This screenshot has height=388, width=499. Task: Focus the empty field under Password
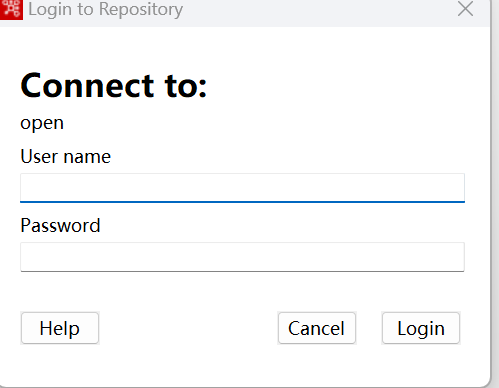(x=242, y=257)
